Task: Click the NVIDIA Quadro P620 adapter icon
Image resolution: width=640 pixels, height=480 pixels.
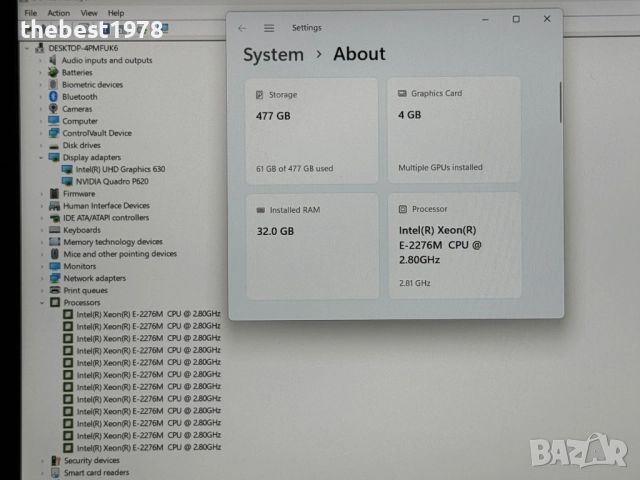Action: point(67,181)
